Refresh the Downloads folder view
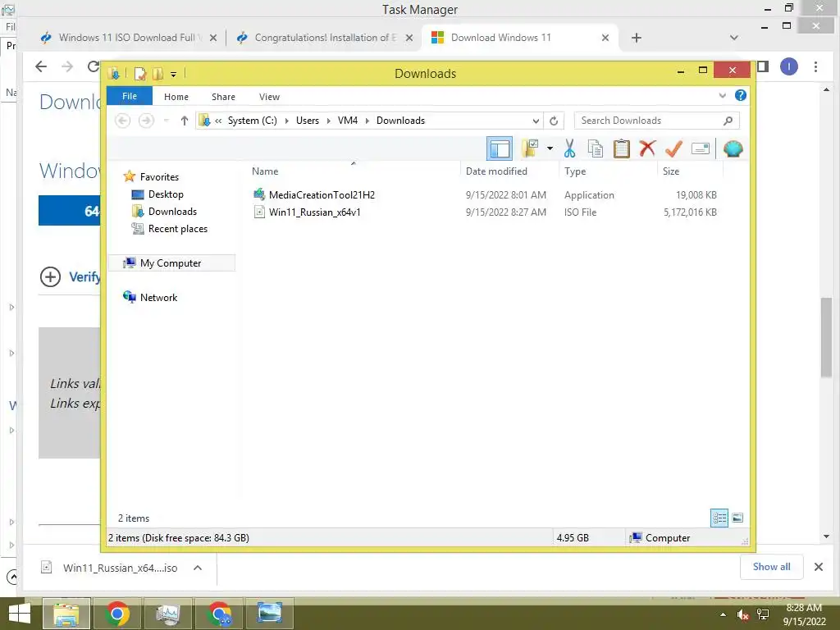This screenshot has width=840, height=630. 554,121
